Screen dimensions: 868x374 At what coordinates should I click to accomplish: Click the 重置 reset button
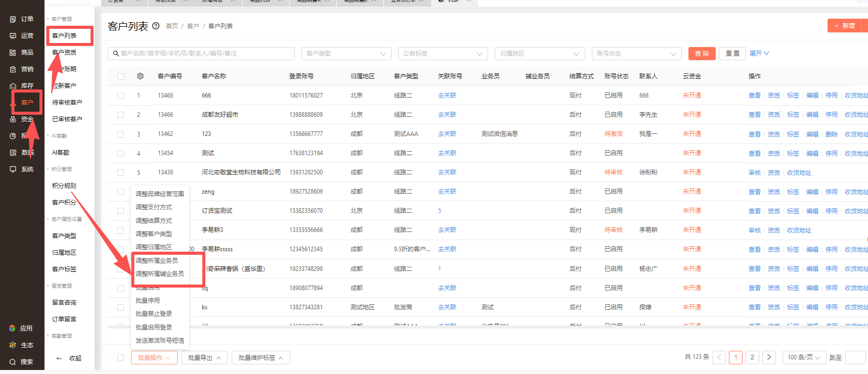(732, 54)
